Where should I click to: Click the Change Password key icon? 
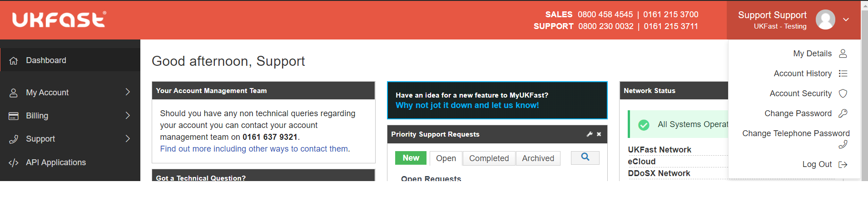coord(843,113)
